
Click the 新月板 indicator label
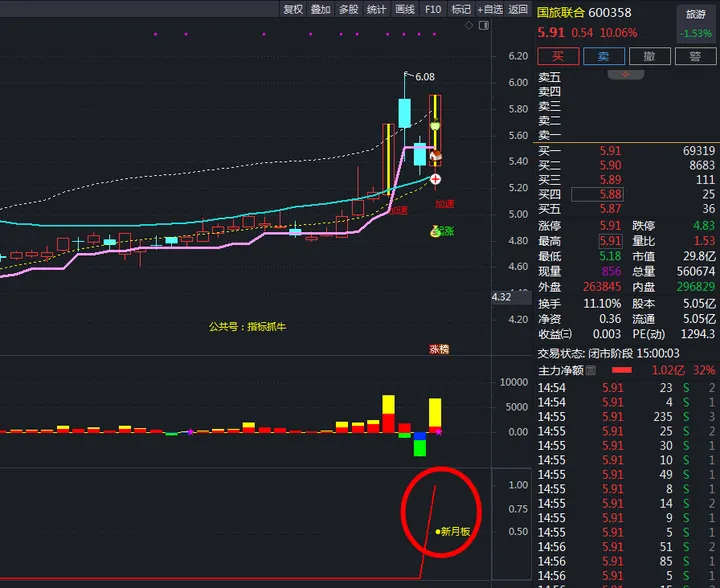455,532
